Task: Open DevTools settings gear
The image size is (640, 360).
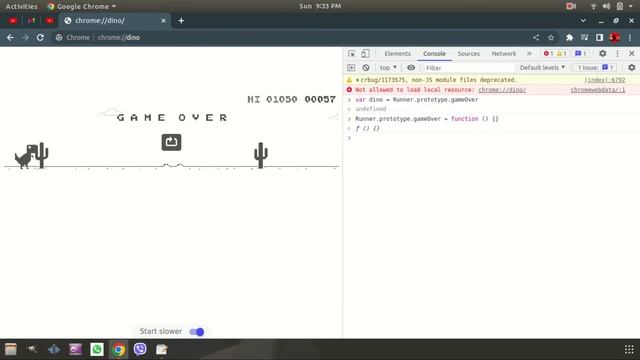Action: [x=602, y=53]
